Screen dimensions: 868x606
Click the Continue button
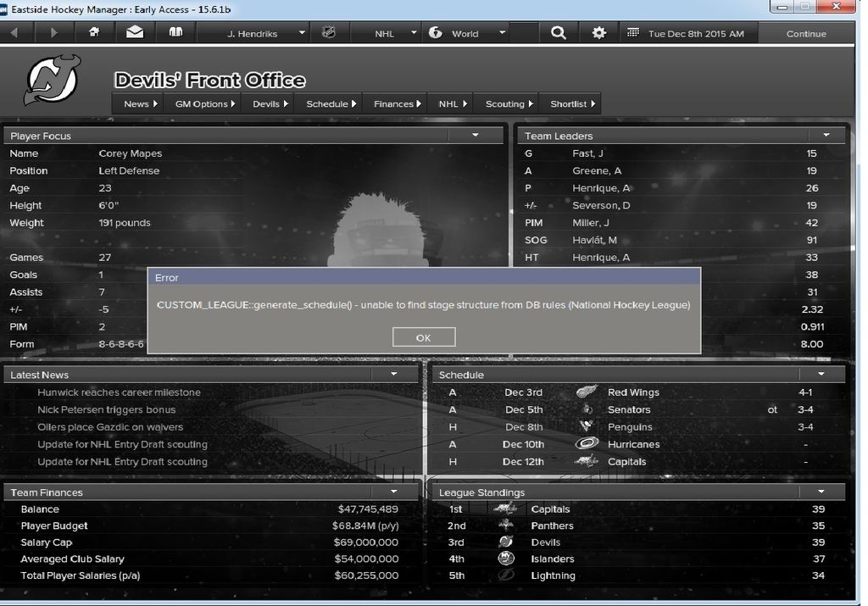[x=806, y=34]
